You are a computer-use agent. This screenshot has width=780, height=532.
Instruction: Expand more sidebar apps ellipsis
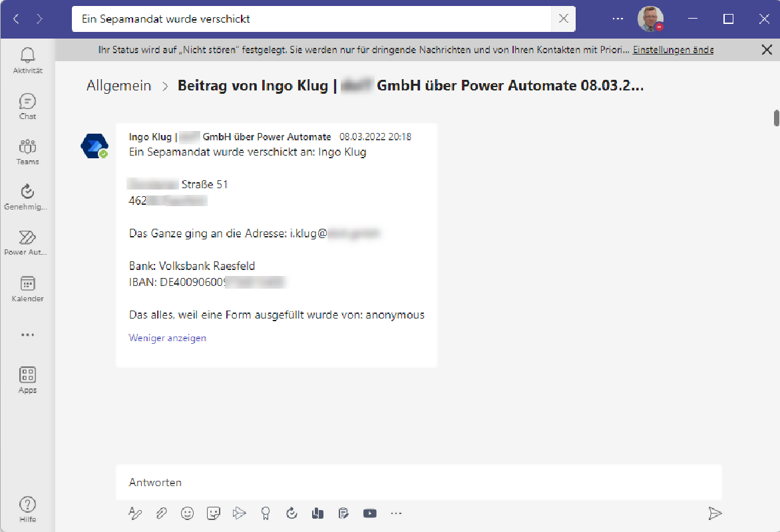pos(27,335)
